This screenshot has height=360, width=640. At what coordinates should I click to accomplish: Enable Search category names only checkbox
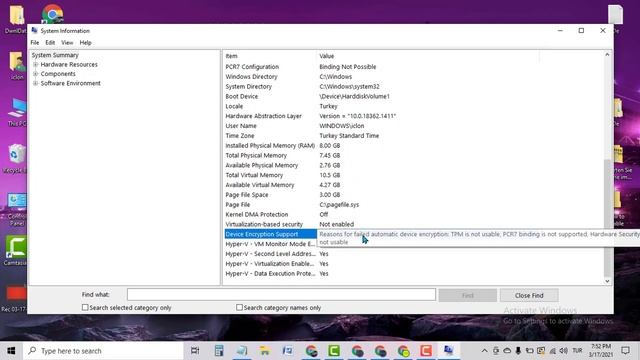[x=239, y=307]
